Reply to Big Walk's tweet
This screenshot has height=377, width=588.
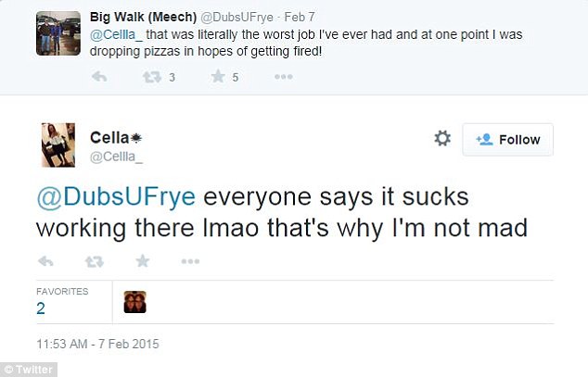point(99,77)
